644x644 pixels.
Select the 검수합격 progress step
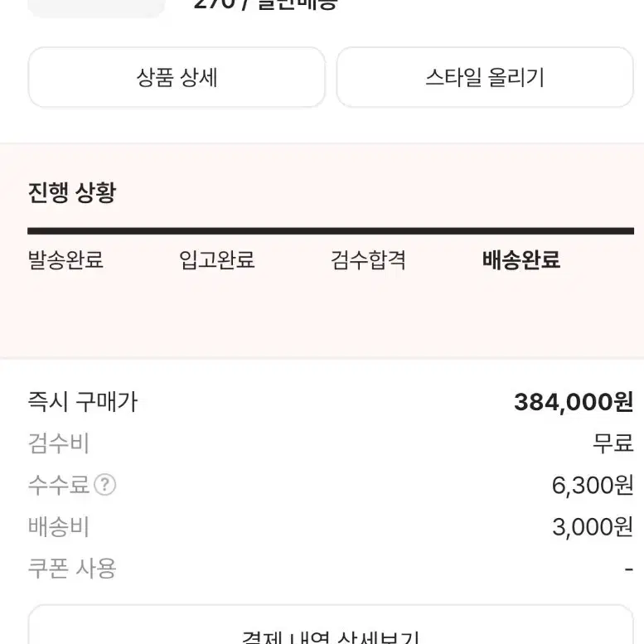point(368,260)
